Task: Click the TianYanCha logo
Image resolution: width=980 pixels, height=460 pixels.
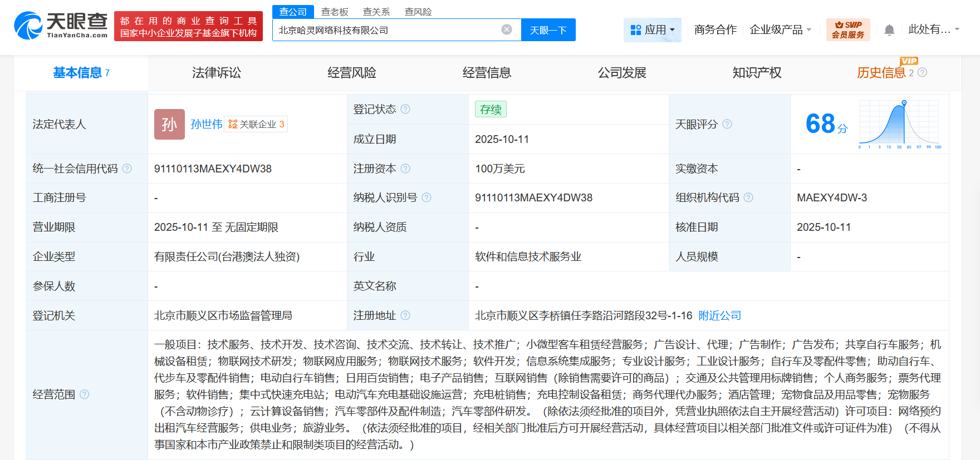Action: (61, 26)
